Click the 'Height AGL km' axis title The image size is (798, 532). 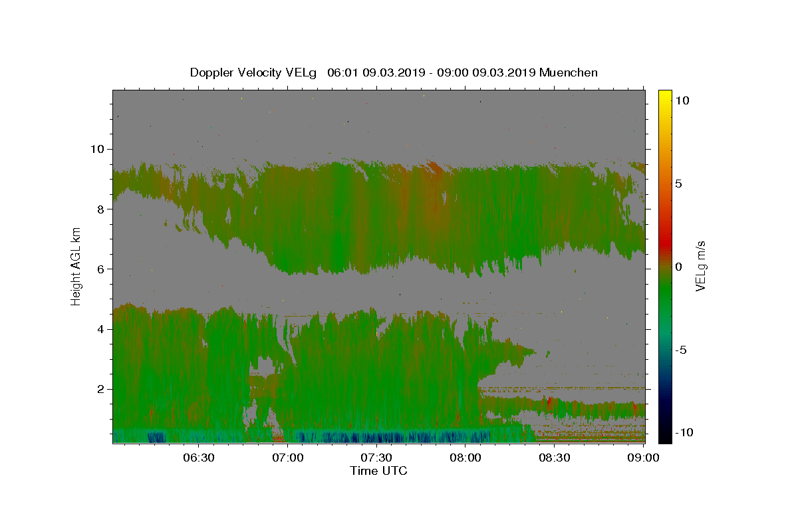(76, 266)
